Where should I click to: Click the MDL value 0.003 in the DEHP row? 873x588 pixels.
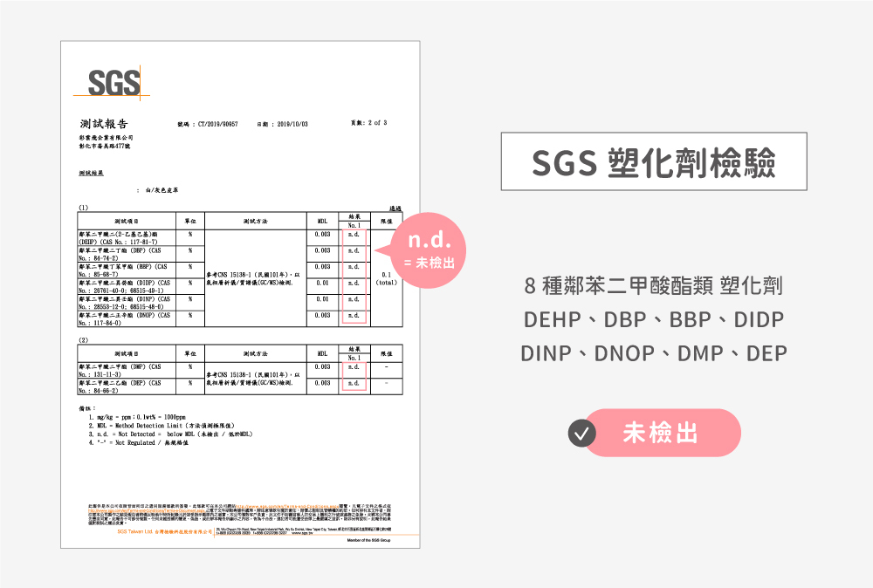322,234
